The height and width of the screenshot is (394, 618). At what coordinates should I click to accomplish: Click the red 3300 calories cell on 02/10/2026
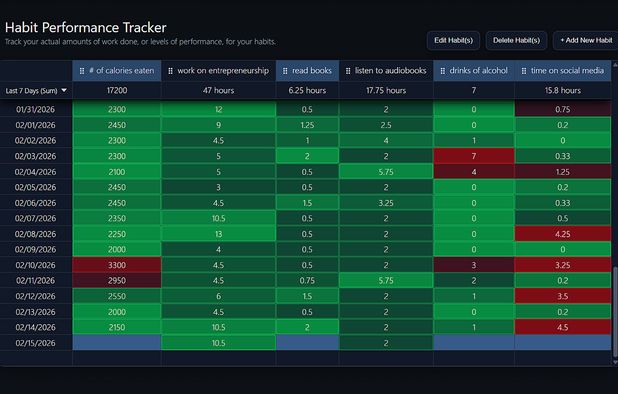pyautogui.click(x=117, y=265)
